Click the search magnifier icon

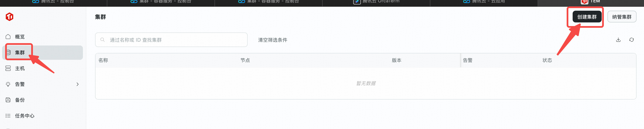pyautogui.click(x=103, y=40)
